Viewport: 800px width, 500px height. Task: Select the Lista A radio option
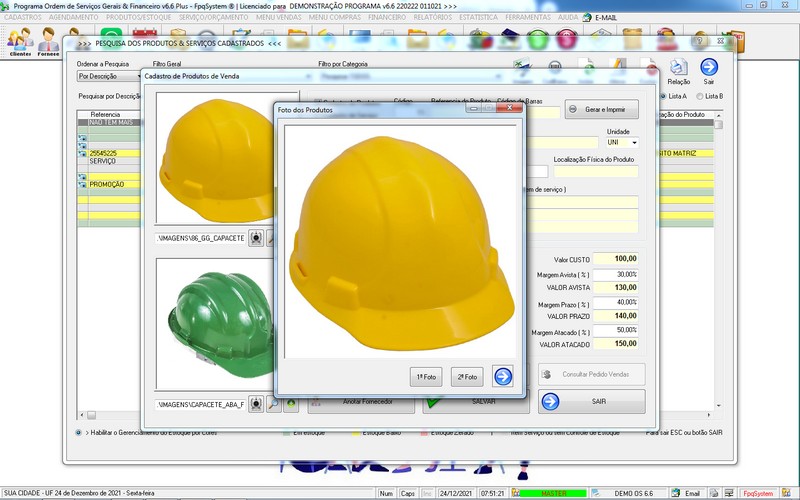664,96
